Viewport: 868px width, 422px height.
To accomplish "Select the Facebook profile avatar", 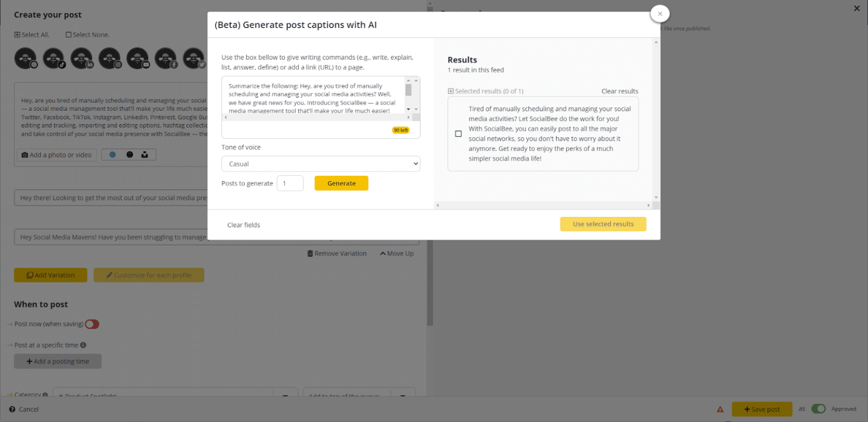I will pos(166,58).
